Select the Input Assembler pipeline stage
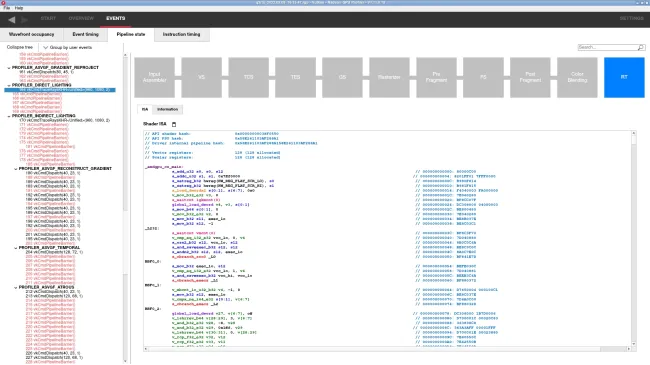The height and width of the screenshot is (365, 650). click(x=154, y=77)
